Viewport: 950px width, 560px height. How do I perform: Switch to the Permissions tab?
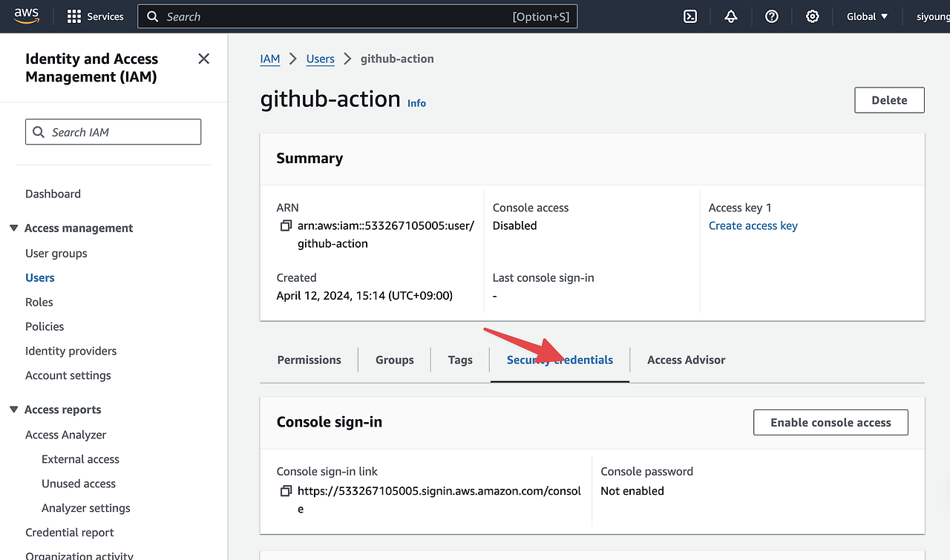[x=309, y=360]
